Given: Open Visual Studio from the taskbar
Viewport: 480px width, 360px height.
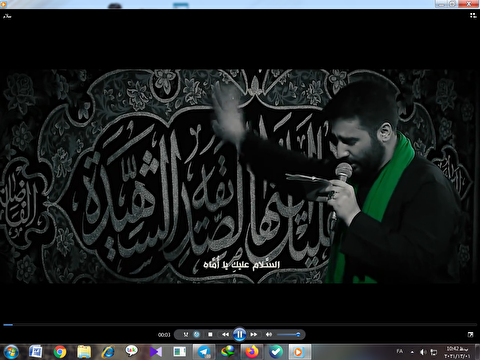Looking at the screenshot, I should [x=156, y=352].
